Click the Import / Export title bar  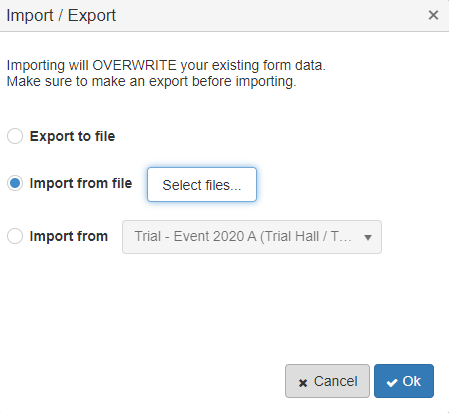224,16
